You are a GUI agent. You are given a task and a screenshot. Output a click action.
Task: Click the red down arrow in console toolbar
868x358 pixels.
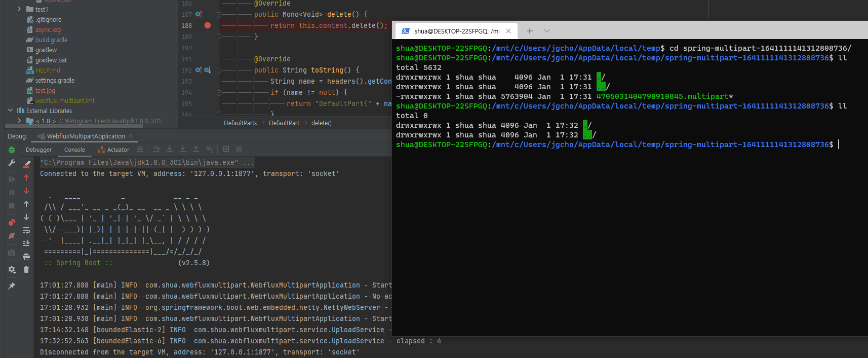coord(26,191)
